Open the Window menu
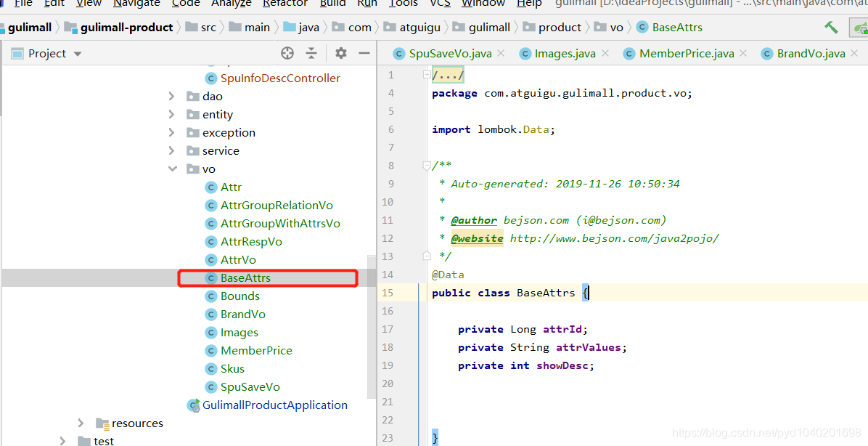Image resolution: width=868 pixels, height=446 pixels. point(483,4)
